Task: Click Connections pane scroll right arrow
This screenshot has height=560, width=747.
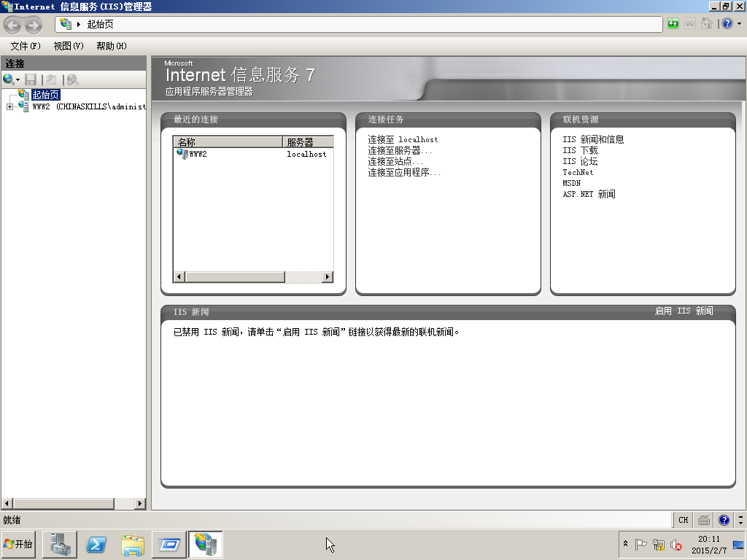Action: coord(139,503)
